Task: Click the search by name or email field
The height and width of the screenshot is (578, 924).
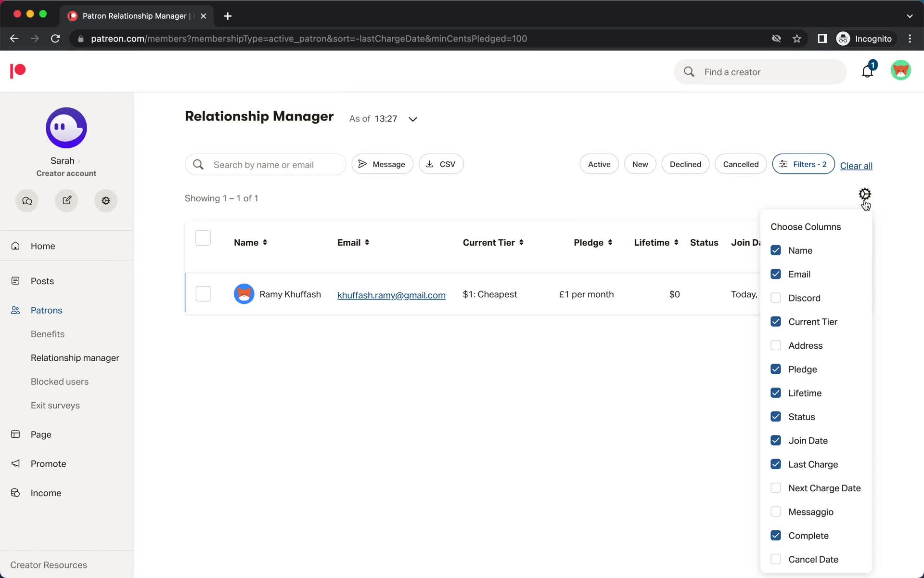Action: [266, 164]
